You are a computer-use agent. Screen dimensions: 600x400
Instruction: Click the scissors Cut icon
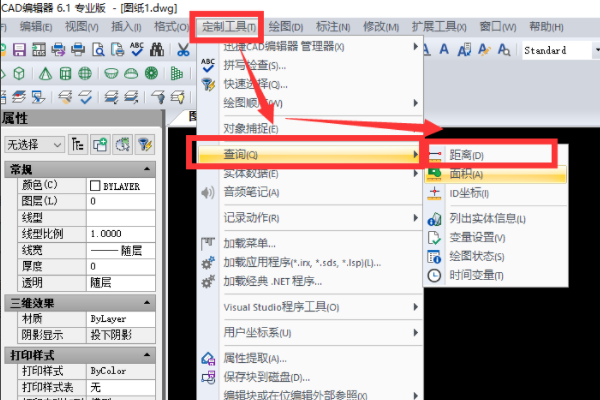[x=183, y=50]
